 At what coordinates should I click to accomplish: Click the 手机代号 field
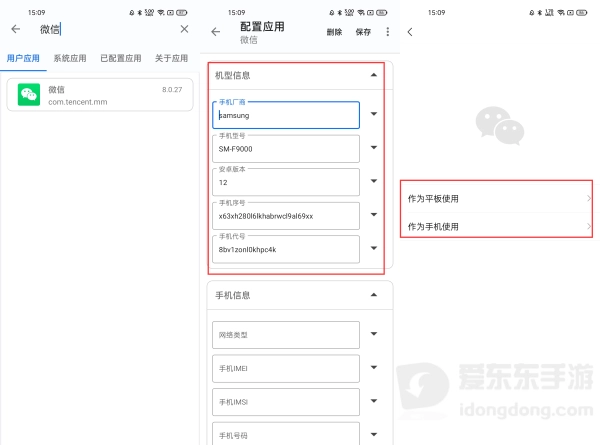tap(286, 249)
